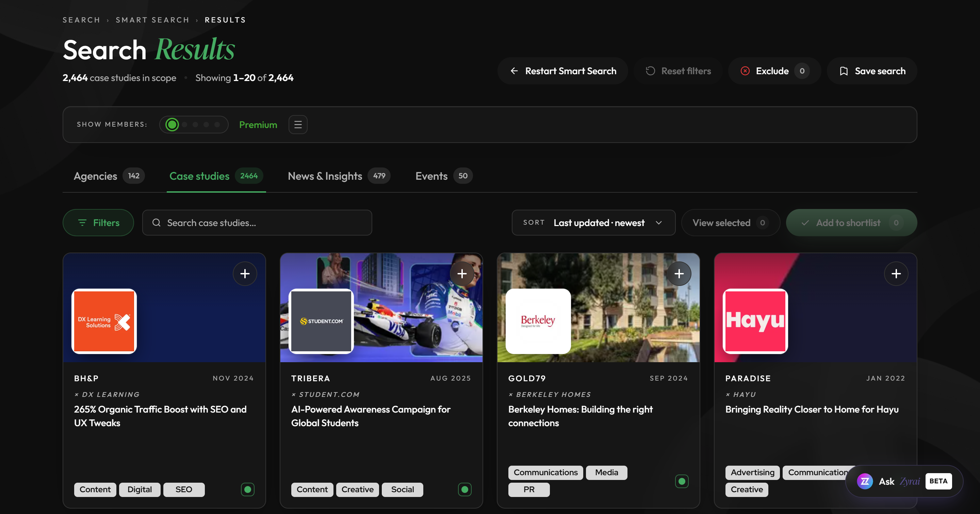This screenshot has width=980, height=514.
Task: Toggle the green status indicator on BH&P card
Action: pyautogui.click(x=248, y=489)
